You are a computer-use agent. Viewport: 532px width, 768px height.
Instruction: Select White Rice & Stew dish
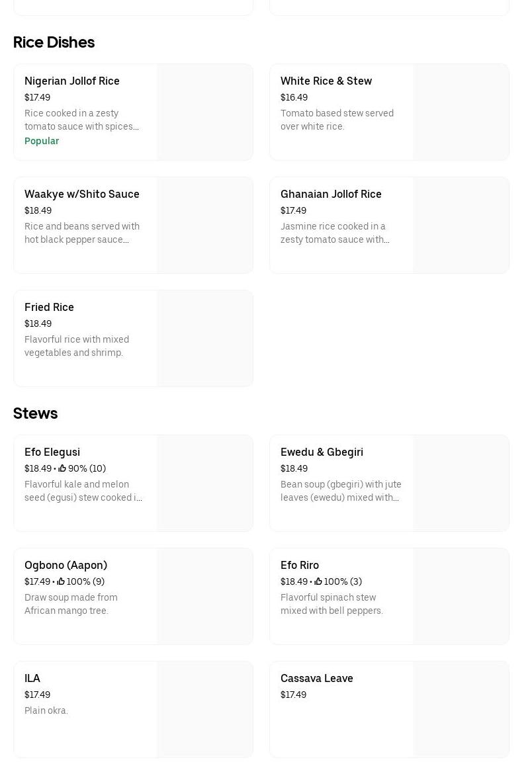[x=326, y=81]
